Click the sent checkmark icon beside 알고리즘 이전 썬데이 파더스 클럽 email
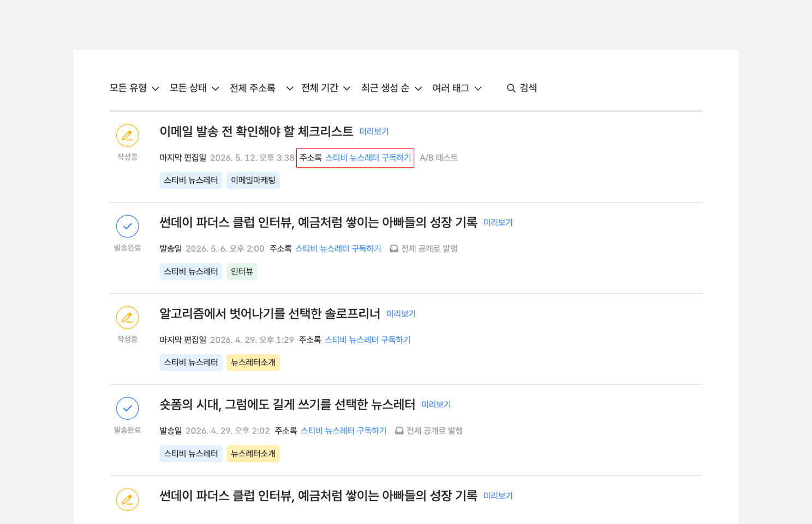The width and height of the screenshot is (812, 524). point(127,226)
